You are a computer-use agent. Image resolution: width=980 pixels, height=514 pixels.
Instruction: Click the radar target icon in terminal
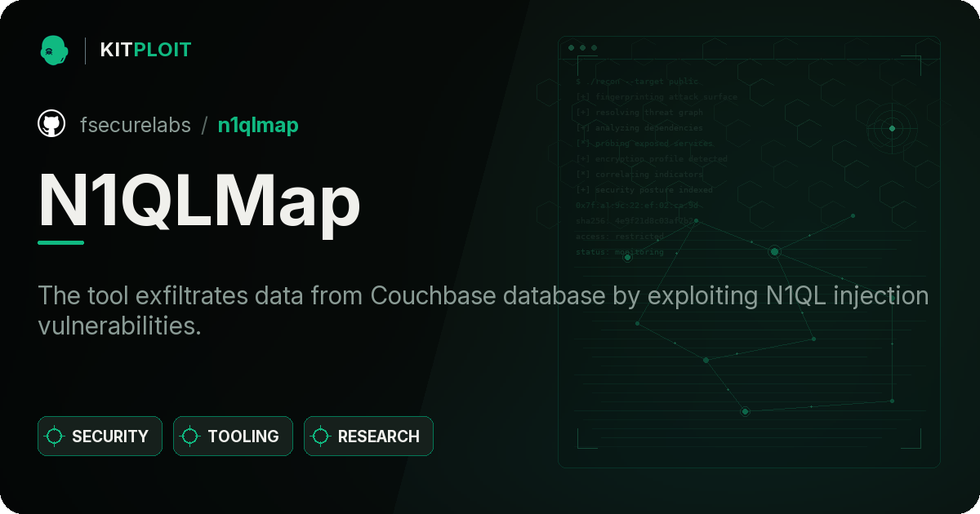coord(892,128)
